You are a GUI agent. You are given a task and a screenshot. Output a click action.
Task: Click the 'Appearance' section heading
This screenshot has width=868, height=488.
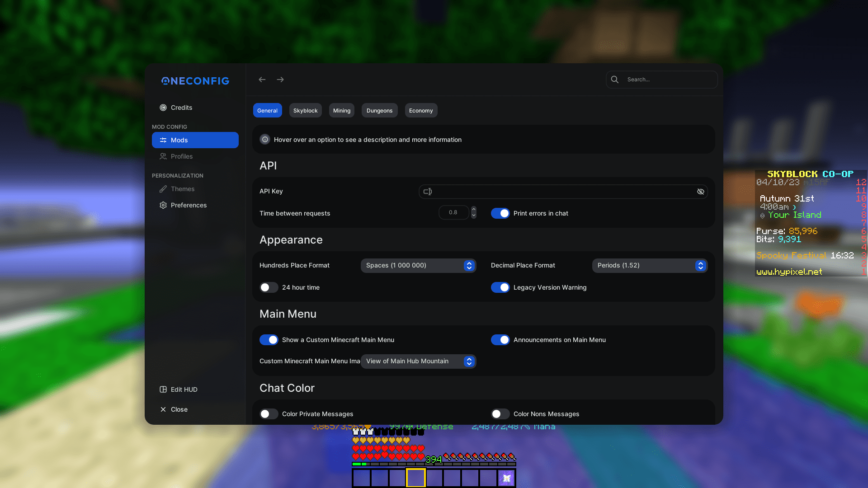(291, 240)
